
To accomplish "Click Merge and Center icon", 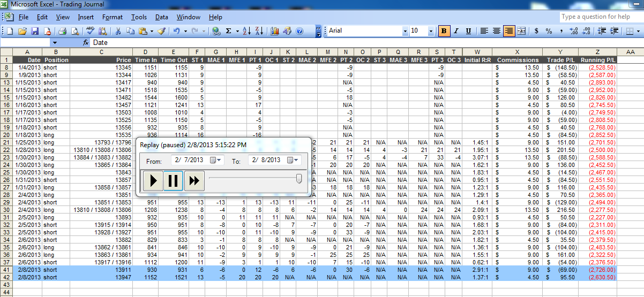I will coord(521,31).
